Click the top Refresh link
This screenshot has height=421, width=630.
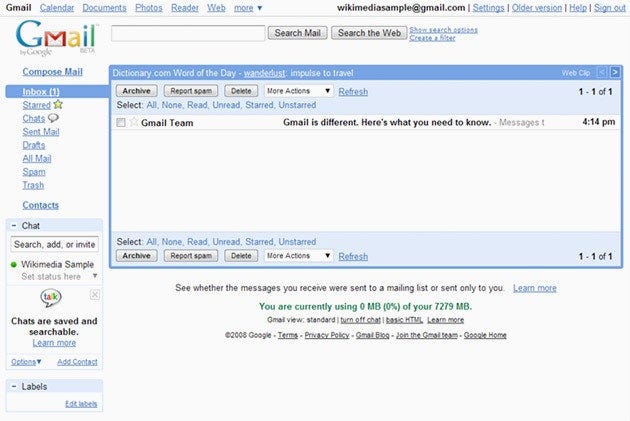[x=353, y=92]
